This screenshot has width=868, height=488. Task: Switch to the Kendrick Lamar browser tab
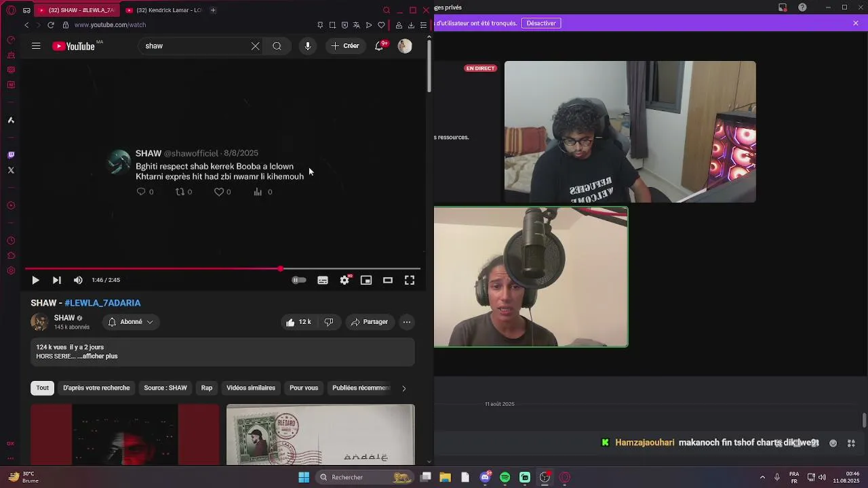(x=163, y=10)
